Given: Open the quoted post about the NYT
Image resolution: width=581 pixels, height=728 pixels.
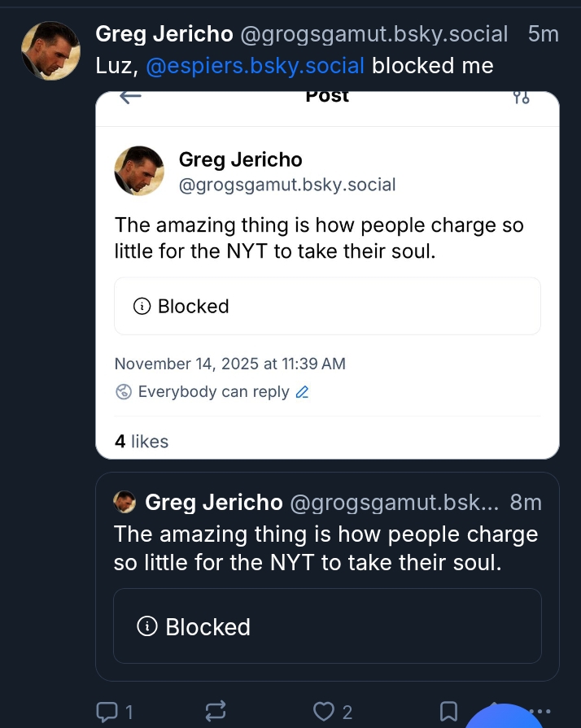Looking at the screenshot, I should click(325, 547).
